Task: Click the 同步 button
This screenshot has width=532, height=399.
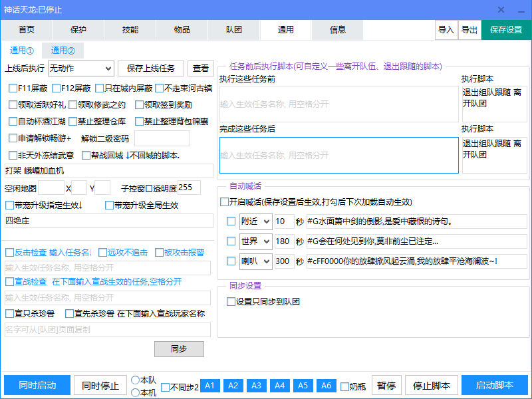Action: 179,348
